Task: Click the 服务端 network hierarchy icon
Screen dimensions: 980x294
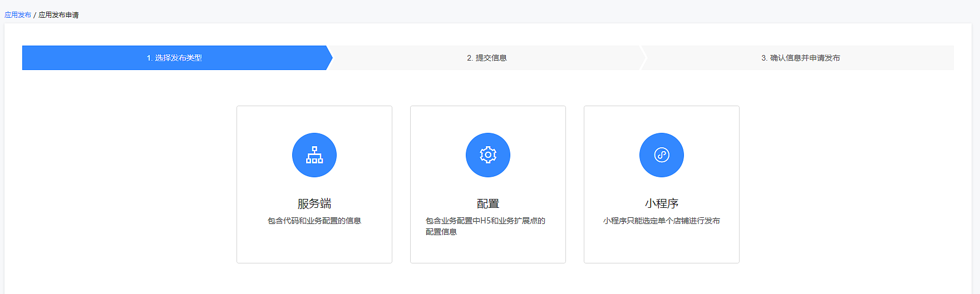Action: [x=314, y=155]
